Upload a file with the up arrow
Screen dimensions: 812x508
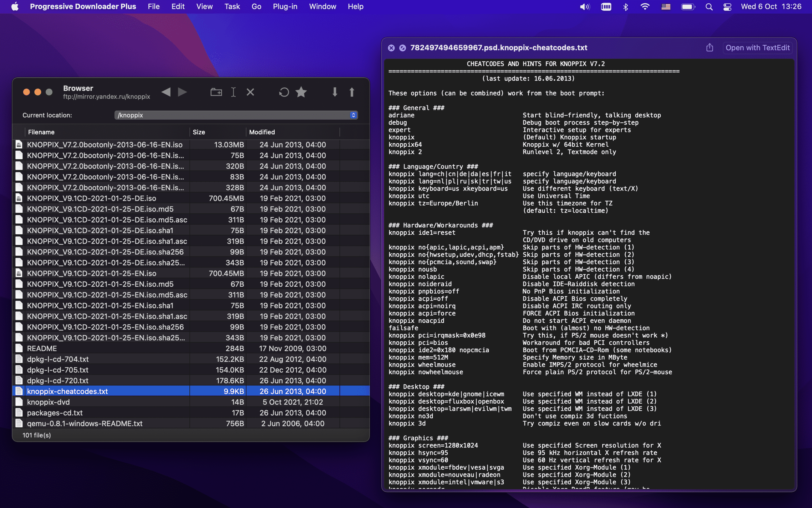(352, 92)
